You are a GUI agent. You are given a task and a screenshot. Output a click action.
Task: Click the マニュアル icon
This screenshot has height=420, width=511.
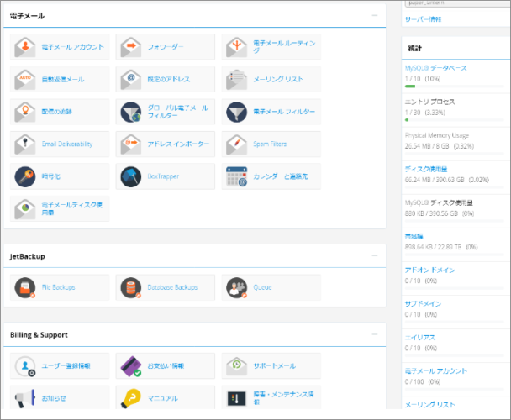[131, 398]
